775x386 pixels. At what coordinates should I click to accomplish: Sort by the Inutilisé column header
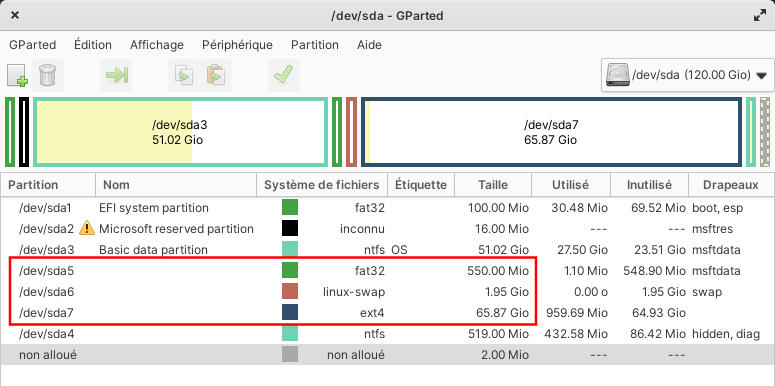pos(649,185)
